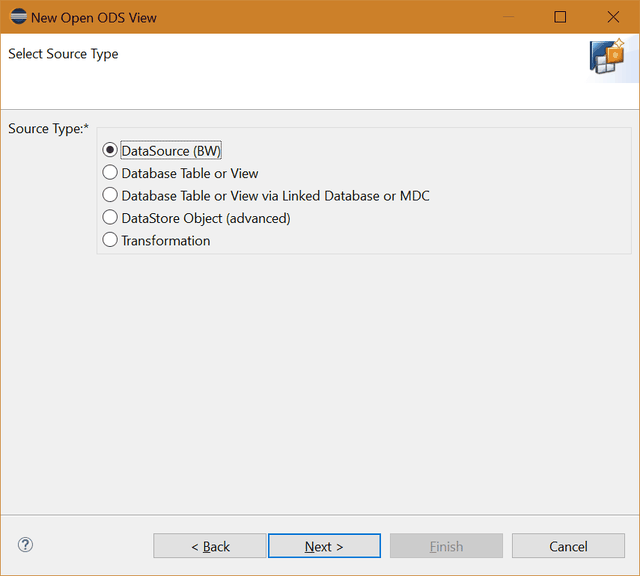Return to previous page with Back
Screen dimensions: 640x576
(210, 546)
